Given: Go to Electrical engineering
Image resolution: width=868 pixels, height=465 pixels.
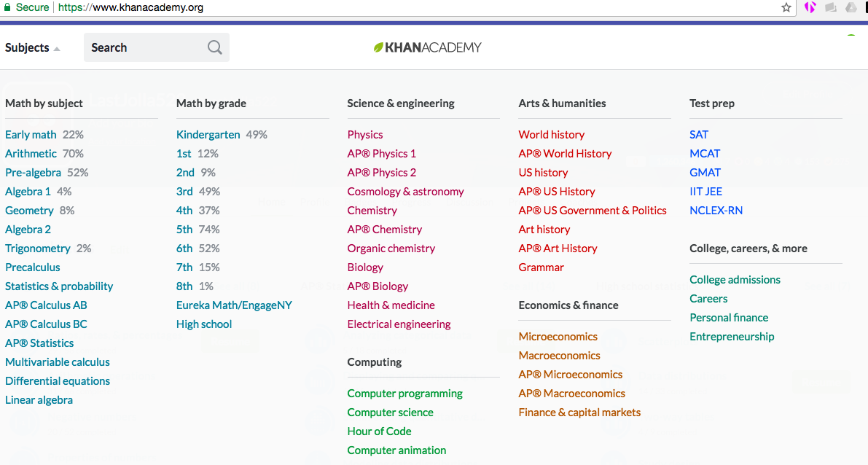Looking at the screenshot, I should (x=399, y=324).
